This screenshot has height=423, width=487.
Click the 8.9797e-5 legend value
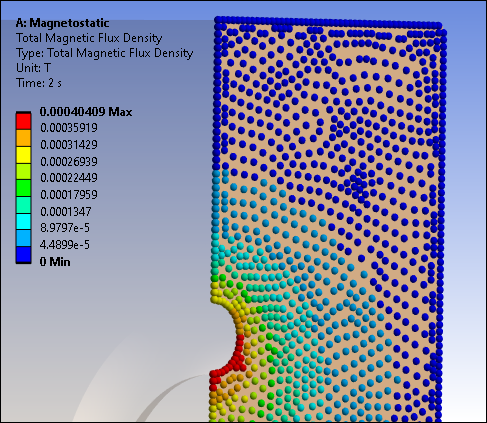[65, 228]
